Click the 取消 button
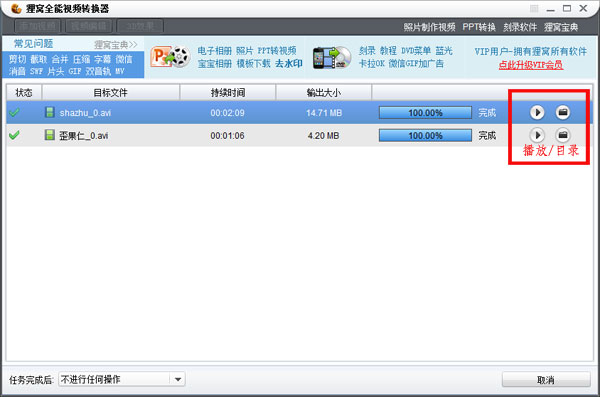Image resolution: width=600 pixels, height=397 pixels. [x=546, y=380]
